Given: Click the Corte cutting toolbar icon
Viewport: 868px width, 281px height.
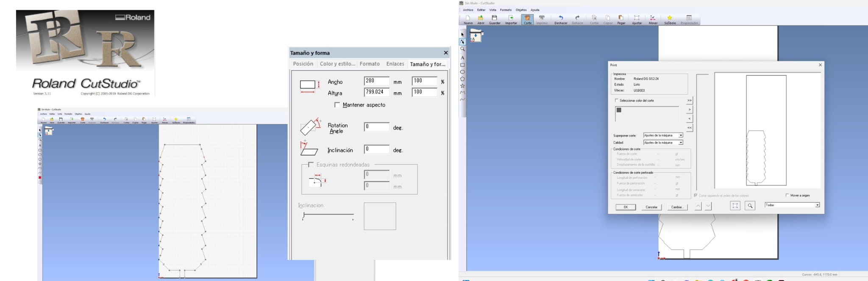Looking at the screenshot, I should [527, 19].
